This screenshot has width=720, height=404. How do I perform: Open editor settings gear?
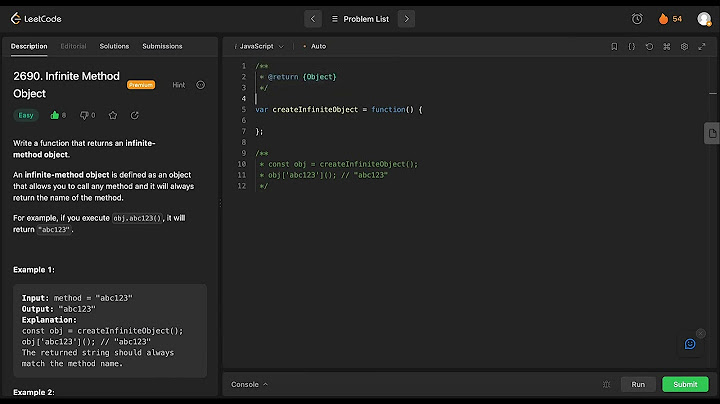coord(684,46)
